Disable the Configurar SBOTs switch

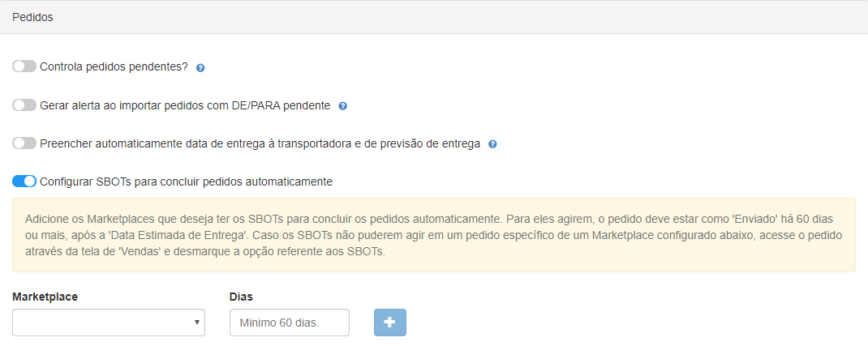tap(24, 182)
